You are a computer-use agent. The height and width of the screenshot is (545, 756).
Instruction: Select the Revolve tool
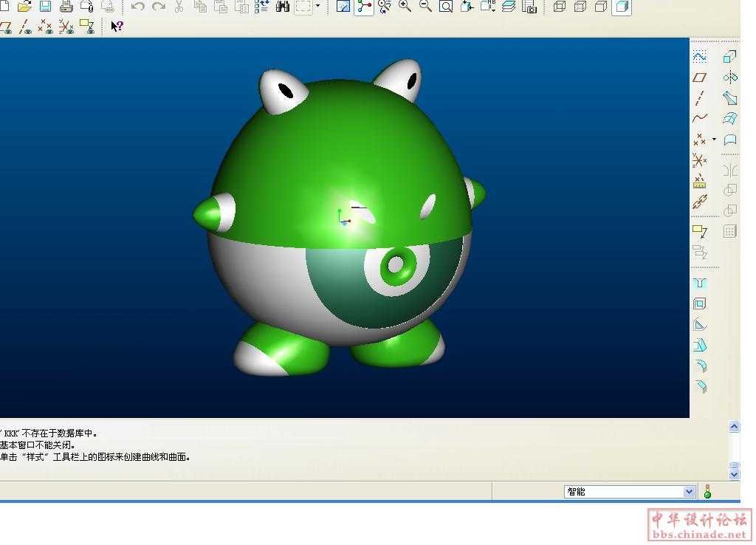click(730, 77)
